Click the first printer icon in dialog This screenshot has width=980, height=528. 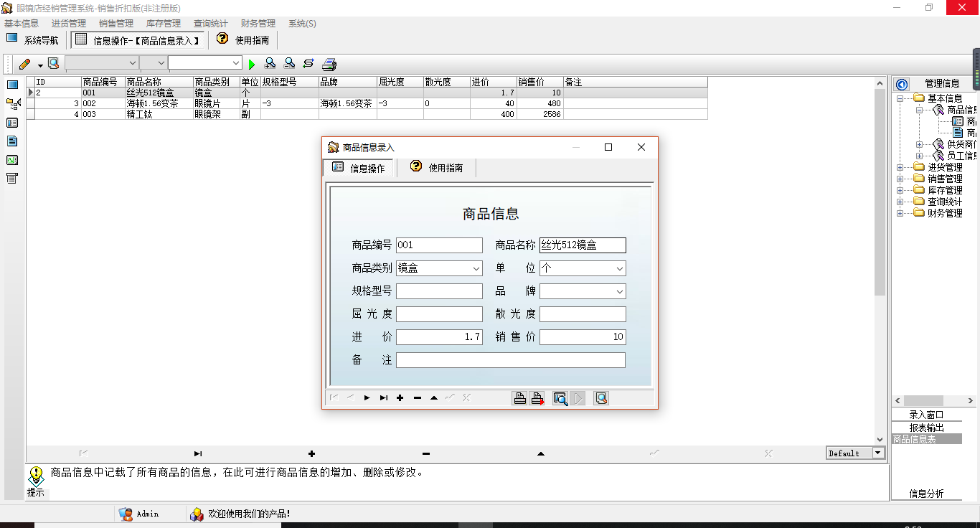(x=520, y=398)
